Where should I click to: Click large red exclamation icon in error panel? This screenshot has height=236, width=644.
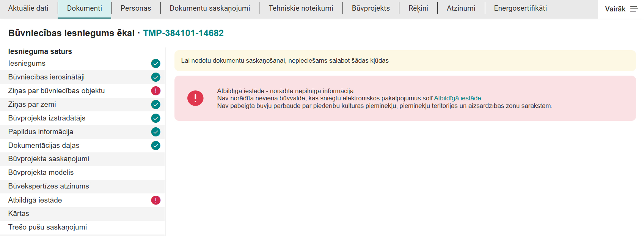coord(195,98)
